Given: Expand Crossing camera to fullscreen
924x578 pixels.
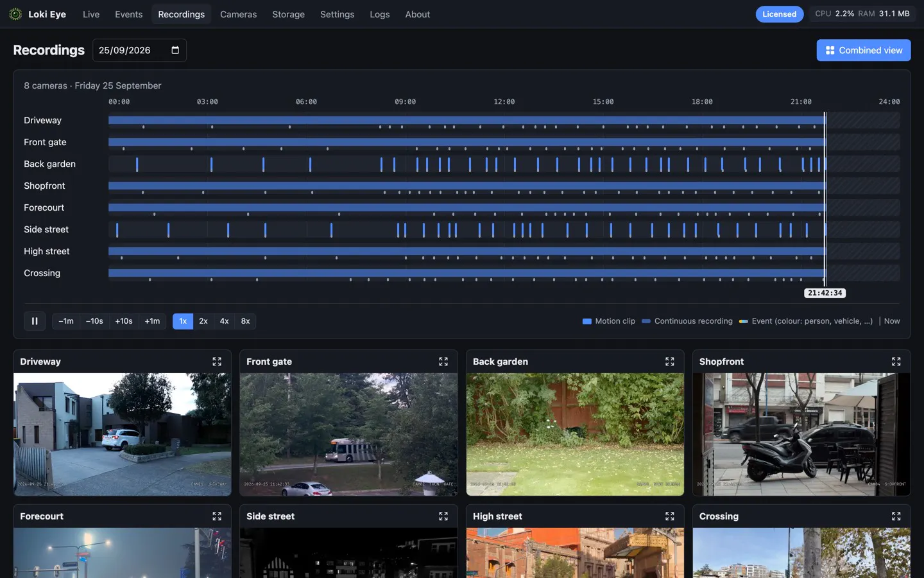Looking at the screenshot, I should [896, 516].
